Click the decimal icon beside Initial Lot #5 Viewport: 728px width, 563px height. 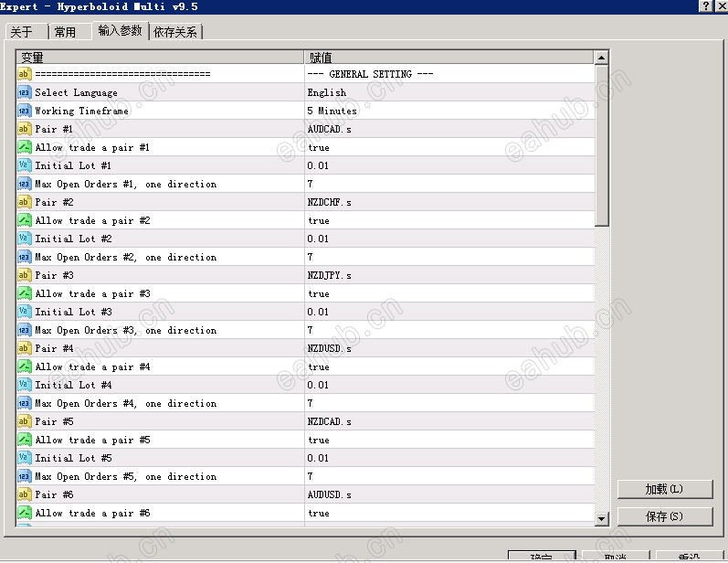coord(24,458)
